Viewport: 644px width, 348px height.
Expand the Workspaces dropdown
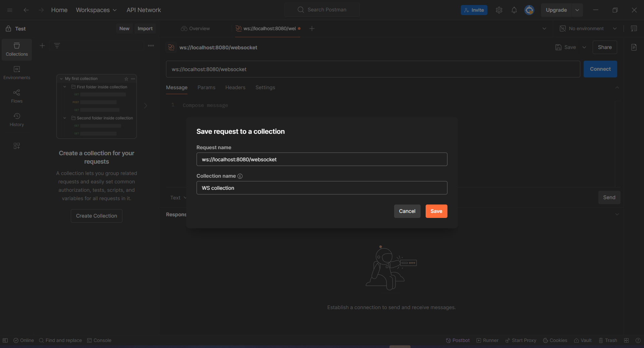[96, 10]
